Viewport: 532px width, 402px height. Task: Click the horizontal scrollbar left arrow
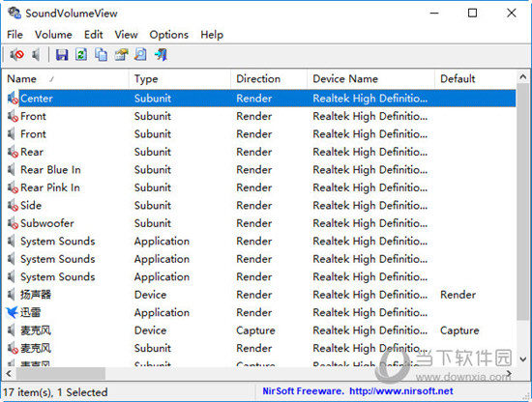point(9,374)
